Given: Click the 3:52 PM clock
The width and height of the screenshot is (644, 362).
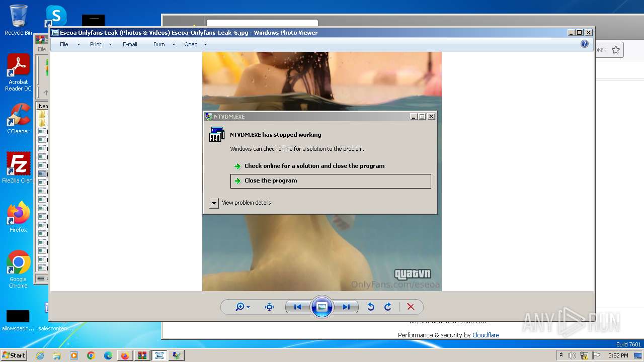Looking at the screenshot, I should (618, 355).
